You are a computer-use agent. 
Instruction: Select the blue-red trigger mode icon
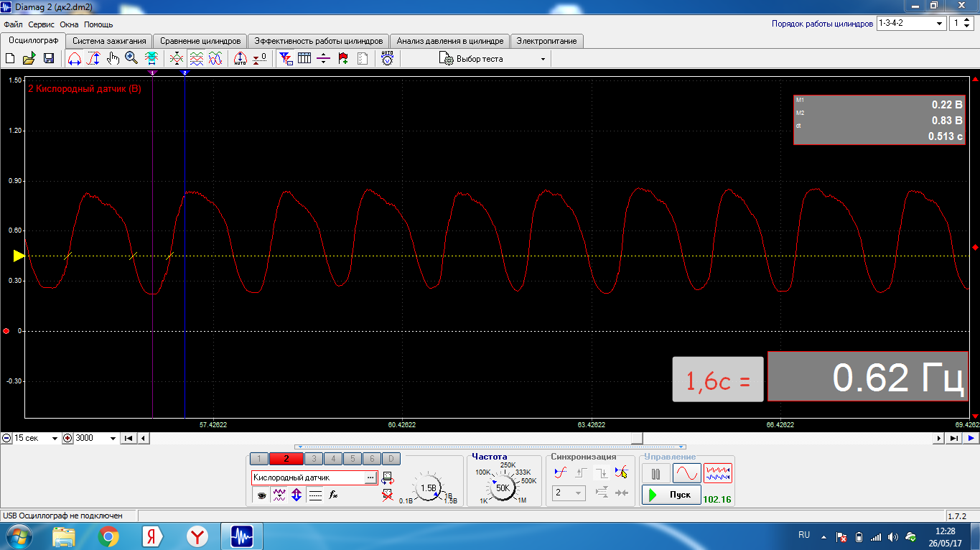[561, 472]
